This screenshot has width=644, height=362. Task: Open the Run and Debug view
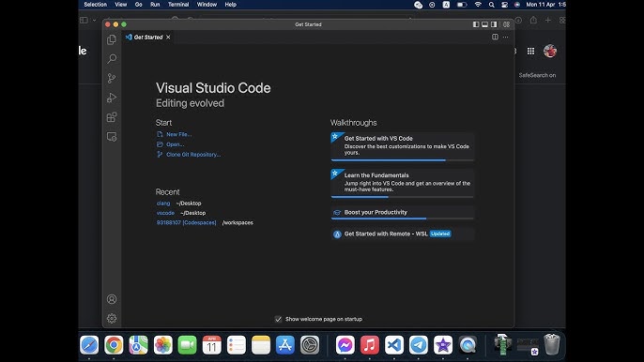click(112, 98)
